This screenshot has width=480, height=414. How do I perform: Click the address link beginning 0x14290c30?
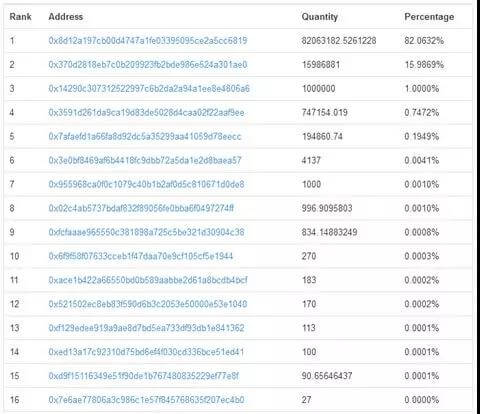[x=149, y=89]
